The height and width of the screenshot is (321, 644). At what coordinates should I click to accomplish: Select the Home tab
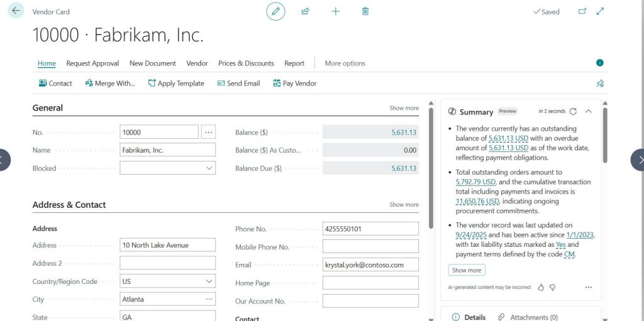coord(47,63)
